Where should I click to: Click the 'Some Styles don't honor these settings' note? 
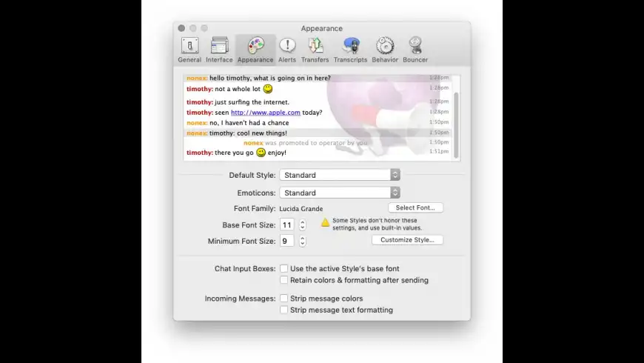pyautogui.click(x=377, y=224)
